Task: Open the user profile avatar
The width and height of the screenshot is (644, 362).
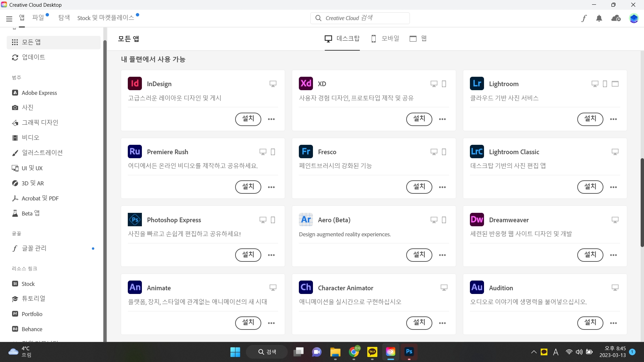Action: (x=634, y=18)
